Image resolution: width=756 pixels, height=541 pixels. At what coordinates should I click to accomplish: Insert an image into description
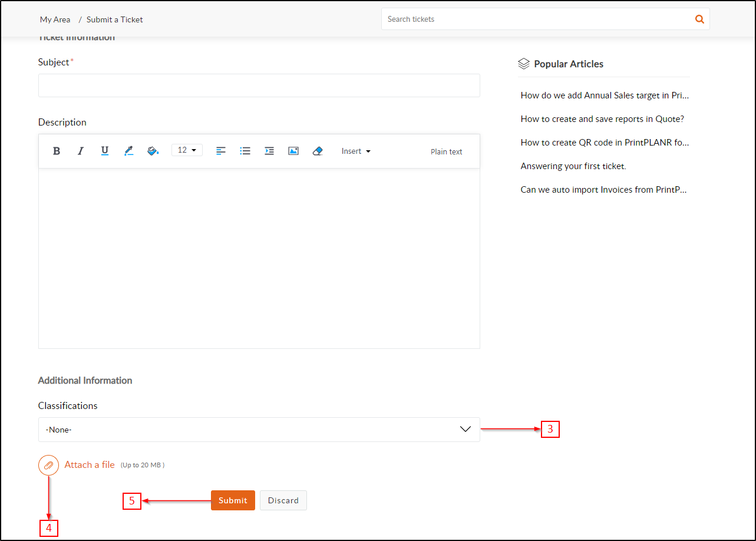click(293, 151)
